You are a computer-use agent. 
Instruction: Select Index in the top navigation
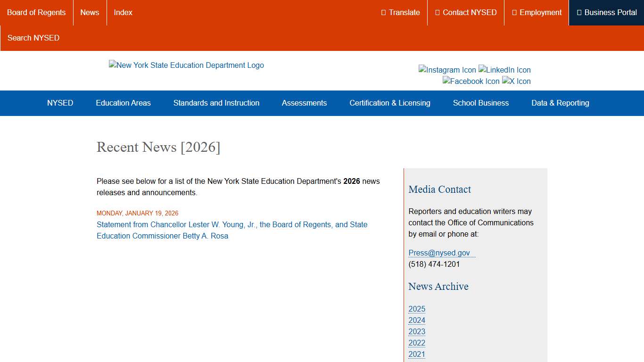coord(123,13)
